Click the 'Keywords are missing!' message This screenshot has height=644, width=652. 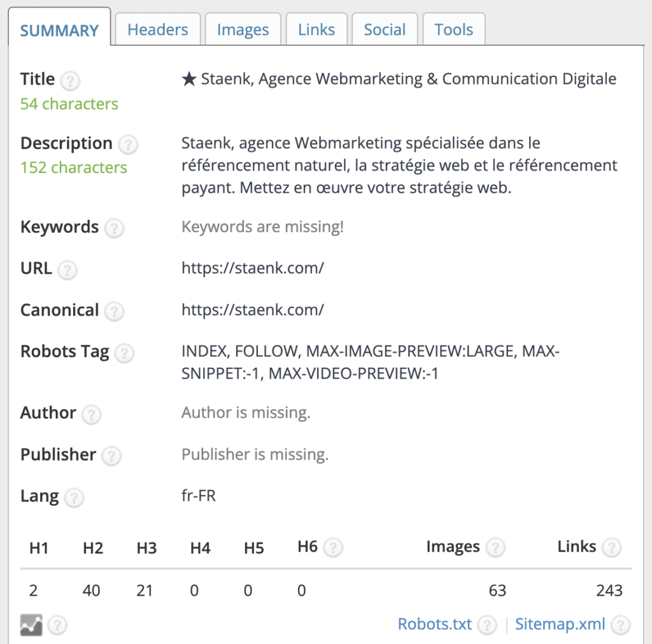coord(263,227)
